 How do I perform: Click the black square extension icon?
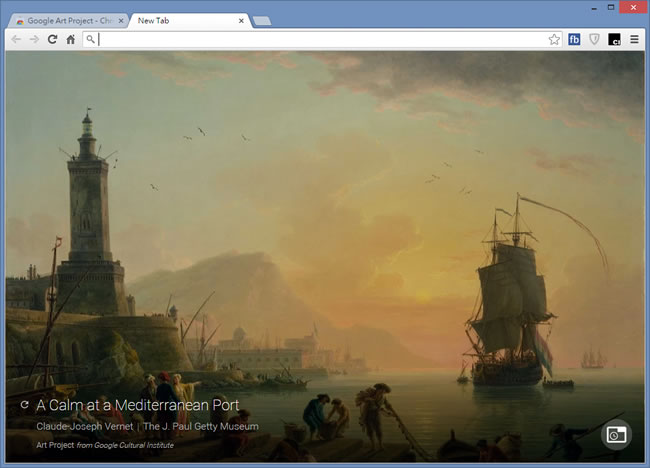615,39
